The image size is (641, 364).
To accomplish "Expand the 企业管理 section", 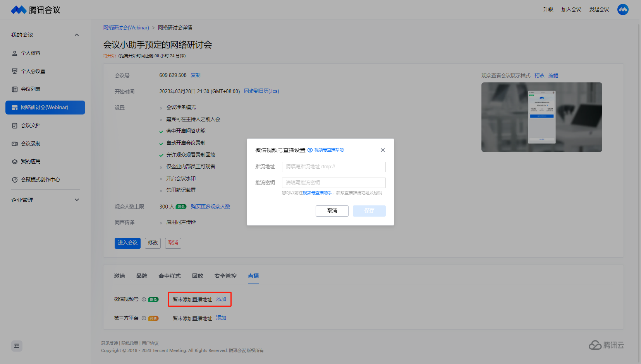I will pos(77,200).
